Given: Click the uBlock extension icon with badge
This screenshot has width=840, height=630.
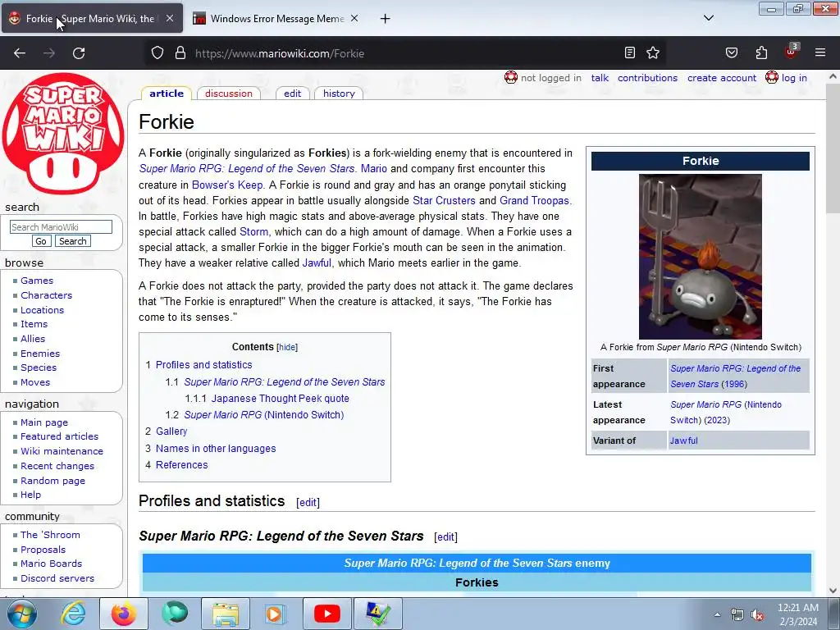Looking at the screenshot, I should pyautogui.click(x=791, y=52).
